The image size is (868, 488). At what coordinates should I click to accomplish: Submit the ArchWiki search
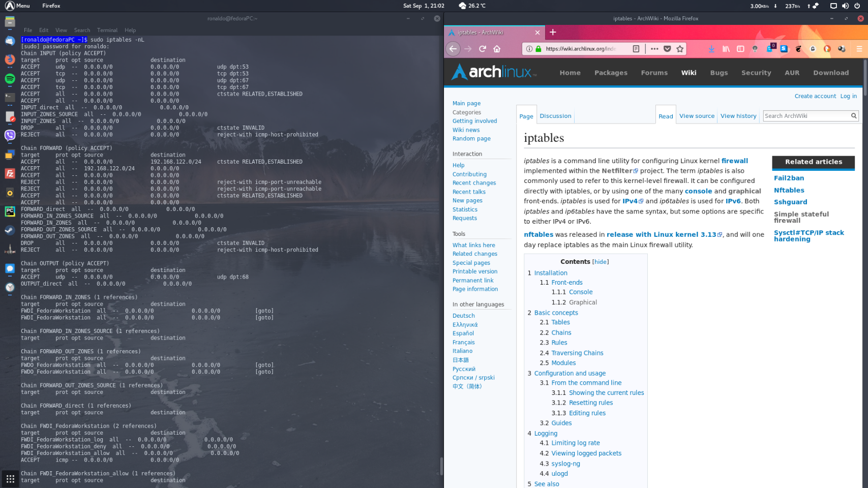pyautogui.click(x=854, y=116)
